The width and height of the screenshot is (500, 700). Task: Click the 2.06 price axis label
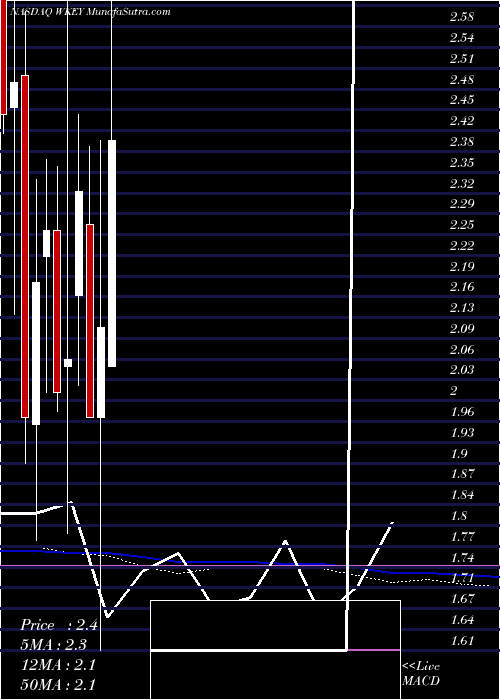click(462, 349)
